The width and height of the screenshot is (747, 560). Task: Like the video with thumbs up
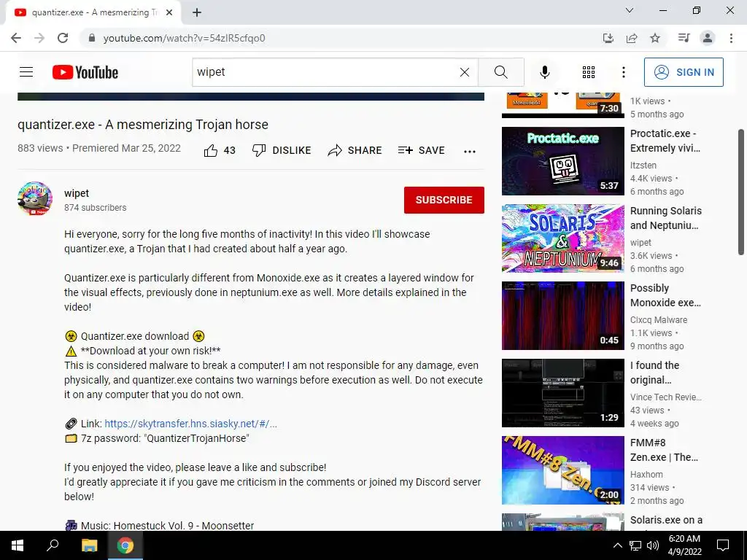[x=220, y=150]
